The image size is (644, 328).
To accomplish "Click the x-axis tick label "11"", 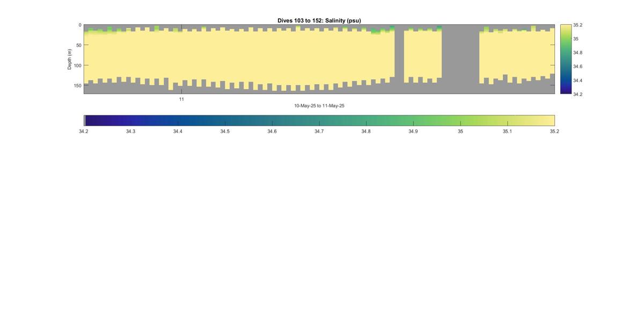I will coord(181,99).
